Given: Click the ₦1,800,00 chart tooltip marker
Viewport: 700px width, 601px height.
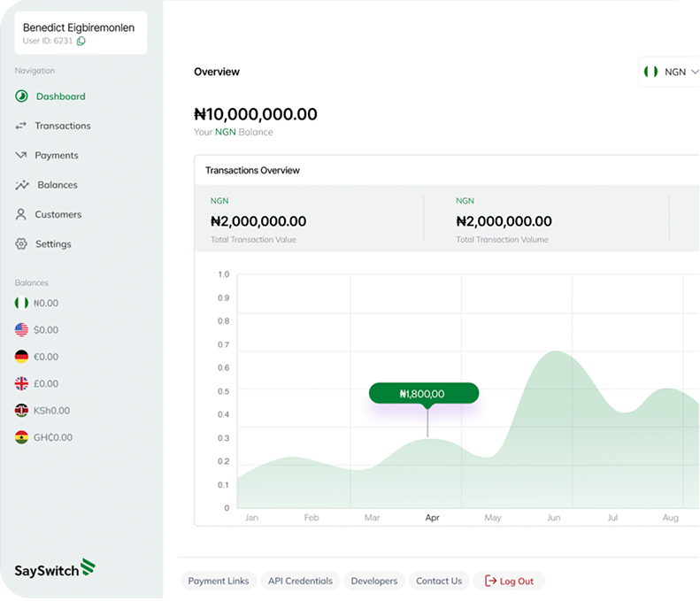Looking at the screenshot, I should click(x=423, y=394).
